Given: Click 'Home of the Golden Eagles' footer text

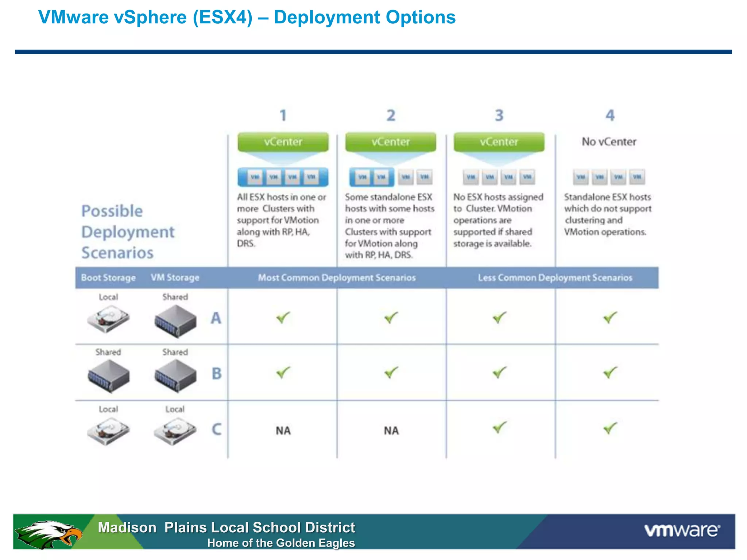Looking at the screenshot, I should (281, 543).
